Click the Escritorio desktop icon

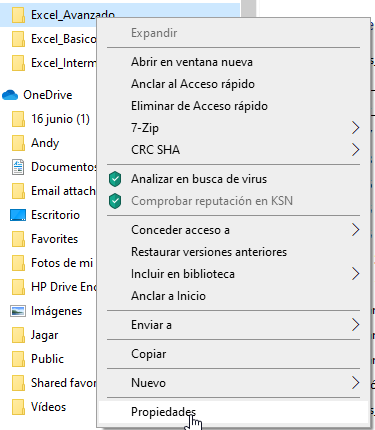(x=18, y=215)
